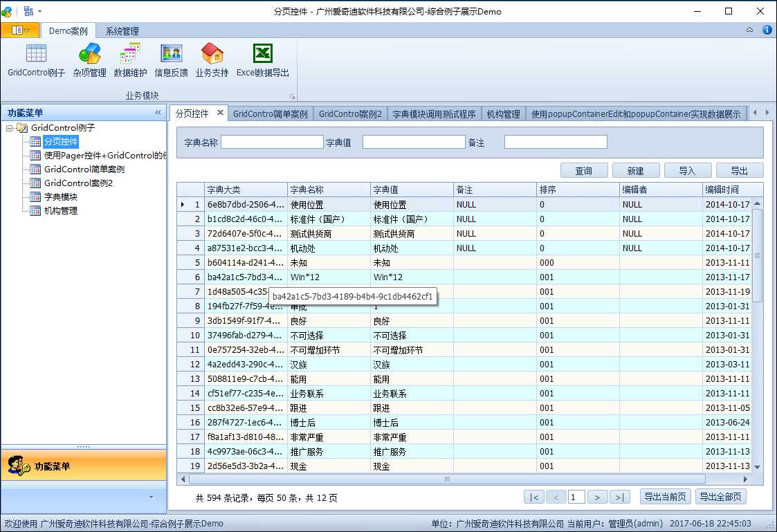Select row 16 博士后 in 字典名称

(329, 423)
